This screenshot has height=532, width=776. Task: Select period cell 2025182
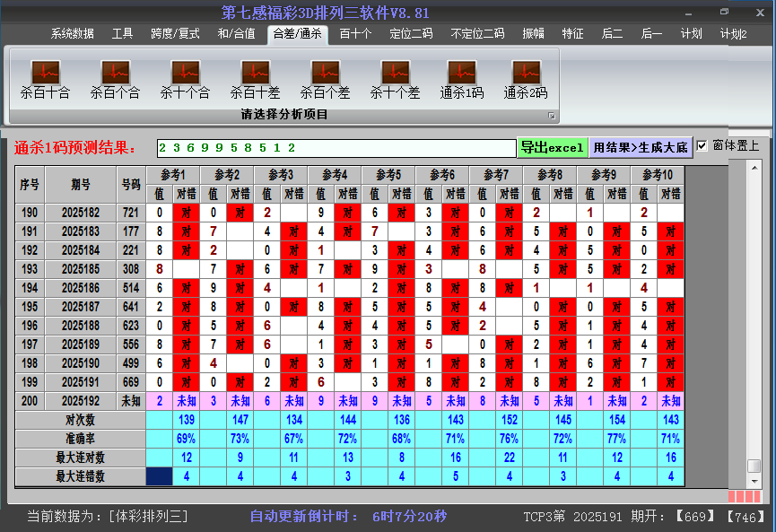tap(81, 213)
